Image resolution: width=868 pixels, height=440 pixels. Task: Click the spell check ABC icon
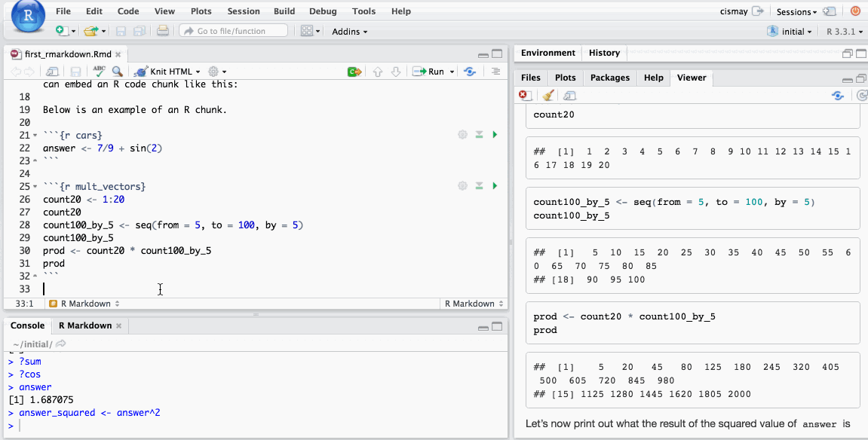pos(100,72)
